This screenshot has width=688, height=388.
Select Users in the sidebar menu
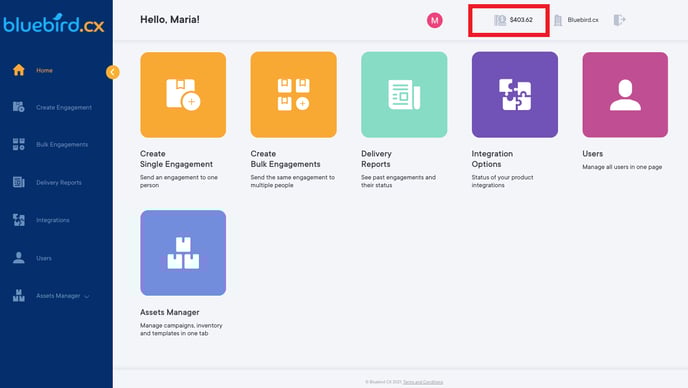pos(44,258)
